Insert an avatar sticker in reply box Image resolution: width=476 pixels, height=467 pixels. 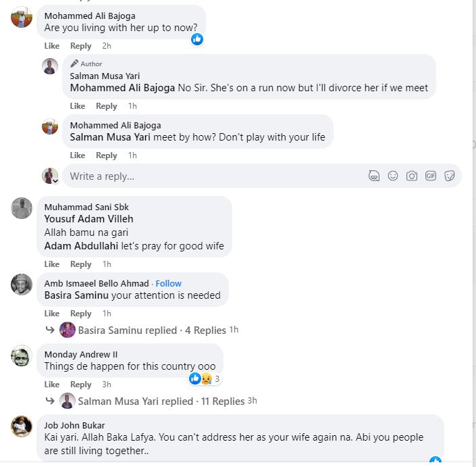point(374,176)
